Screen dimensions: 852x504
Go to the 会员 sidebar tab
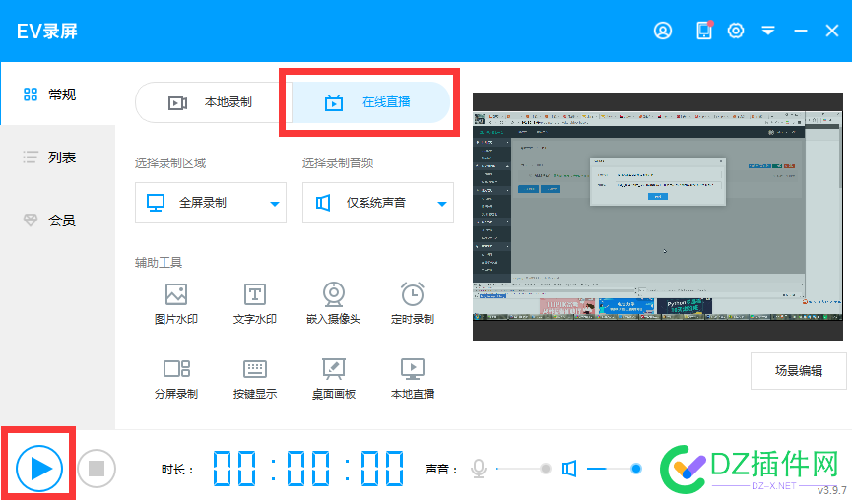57,220
